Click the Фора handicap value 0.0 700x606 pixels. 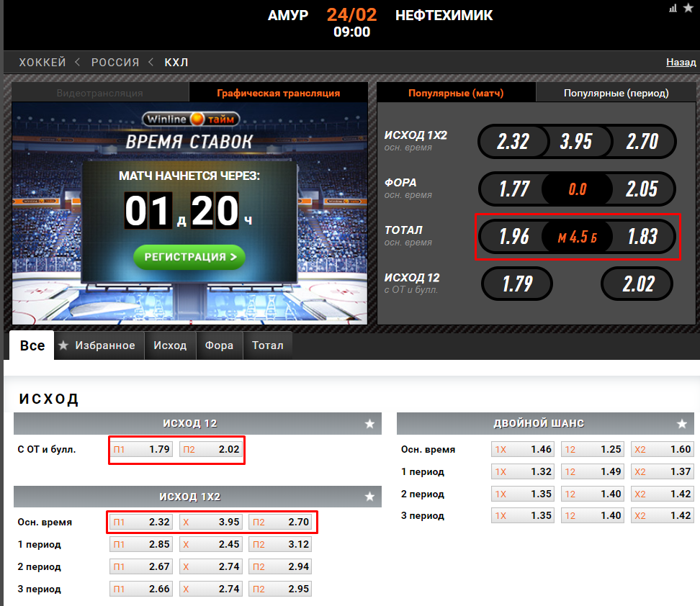click(578, 189)
